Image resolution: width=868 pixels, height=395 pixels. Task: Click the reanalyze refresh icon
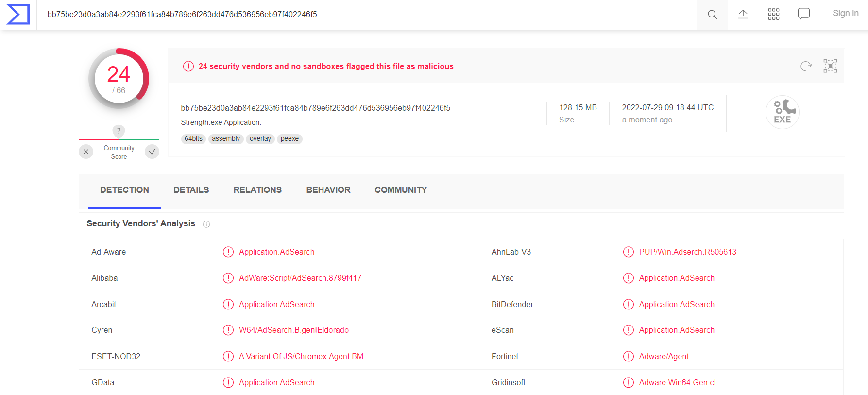point(806,66)
